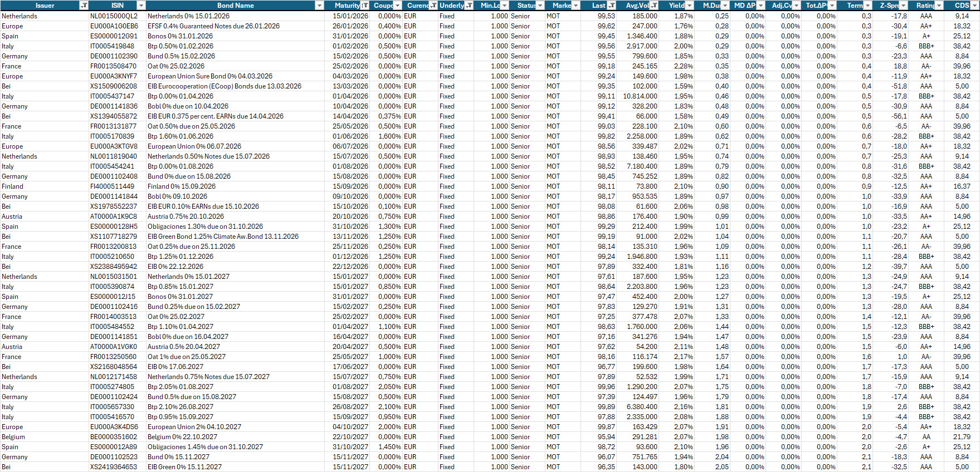The height and width of the screenshot is (472, 980).
Task: Expand the Rating column dropdown
Action: pyautogui.click(x=939, y=6)
